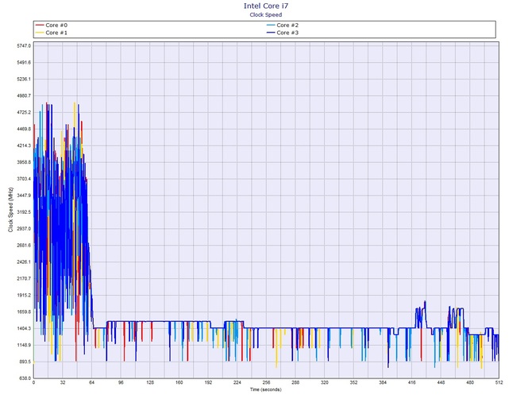Click the 2937.0 y-axis value
532x399 pixels.
pyautogui.click(x=24, y=229)
